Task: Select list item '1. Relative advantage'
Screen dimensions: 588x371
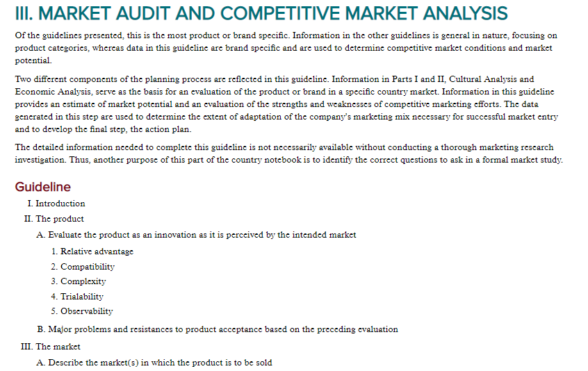Action: click(92, 252)
